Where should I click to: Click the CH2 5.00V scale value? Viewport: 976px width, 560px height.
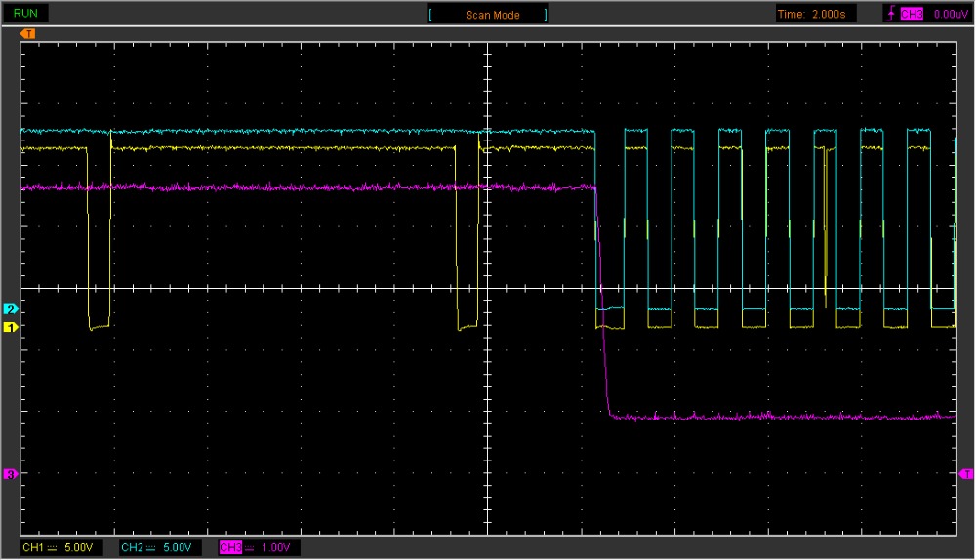[179, 548]
